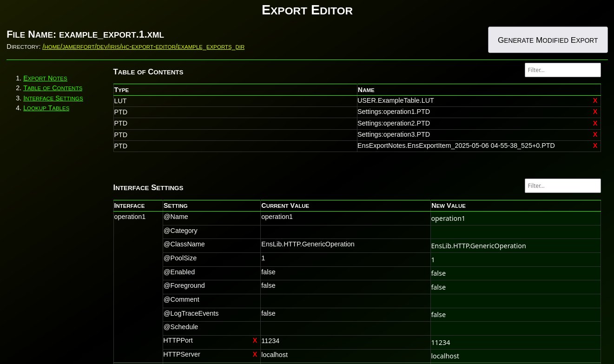Viewport: 614px width, 364px height.
Task: Remove the HTTPPort setting via red X
Action: pos(255,340)
